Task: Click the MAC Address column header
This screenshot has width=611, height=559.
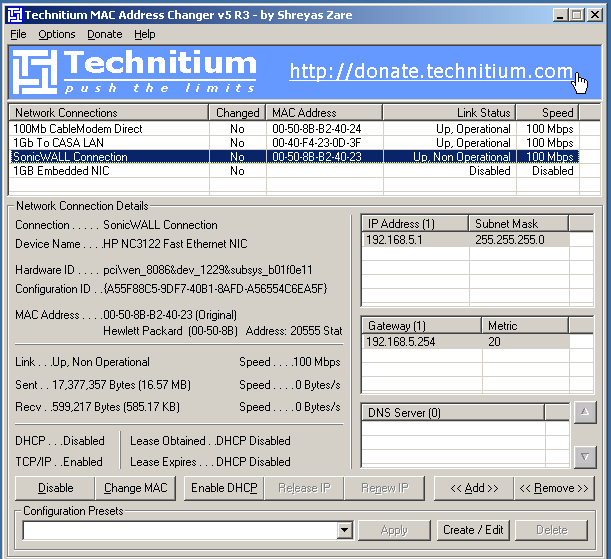Action: (x=324, y=113)
